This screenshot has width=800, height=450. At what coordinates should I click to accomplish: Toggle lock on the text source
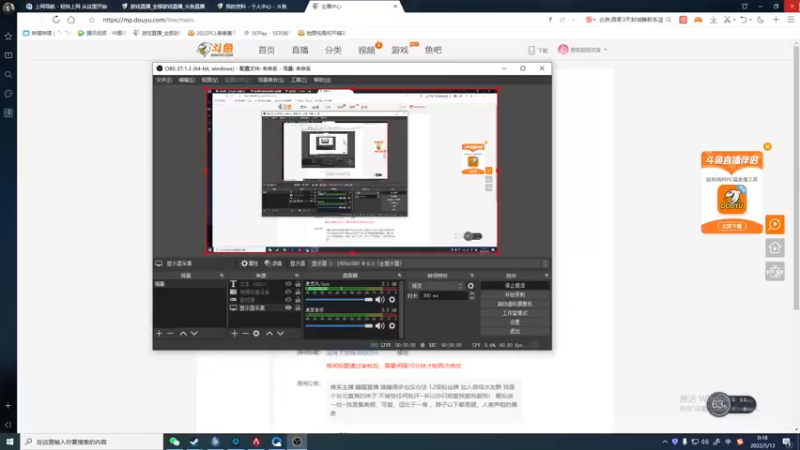pyautogui.click(x=297, y=284)
